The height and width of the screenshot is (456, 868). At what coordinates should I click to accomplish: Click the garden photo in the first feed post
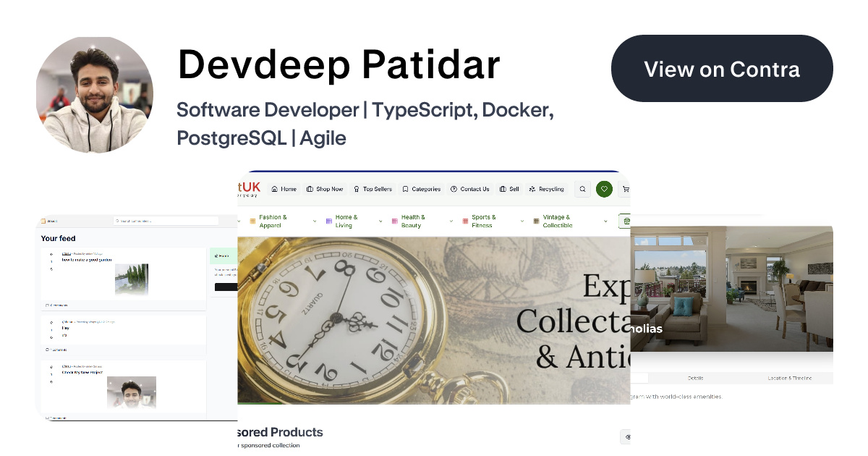click(132, 279)
